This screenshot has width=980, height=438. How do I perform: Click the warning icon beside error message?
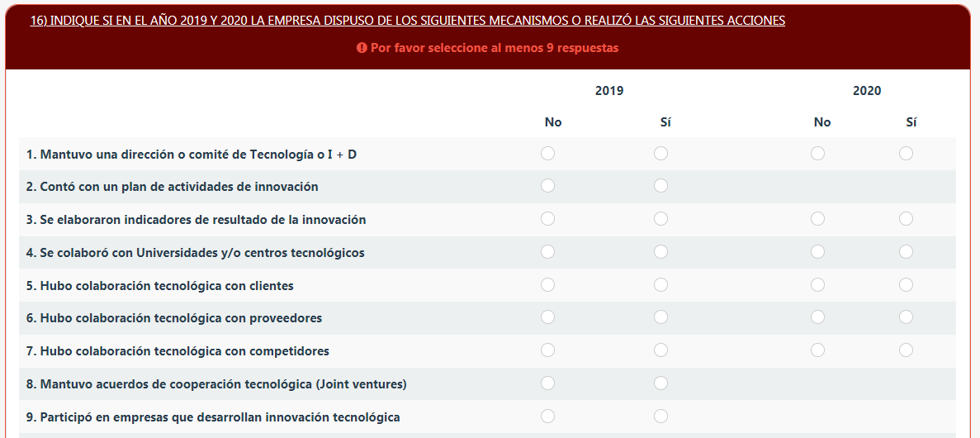tap(362, 48)
